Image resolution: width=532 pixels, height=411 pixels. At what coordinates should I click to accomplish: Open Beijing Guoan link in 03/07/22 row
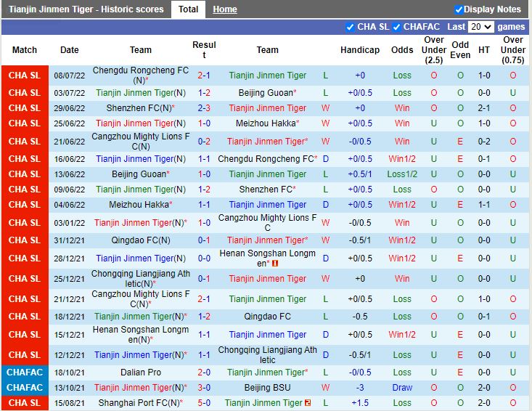coord(265,93)
